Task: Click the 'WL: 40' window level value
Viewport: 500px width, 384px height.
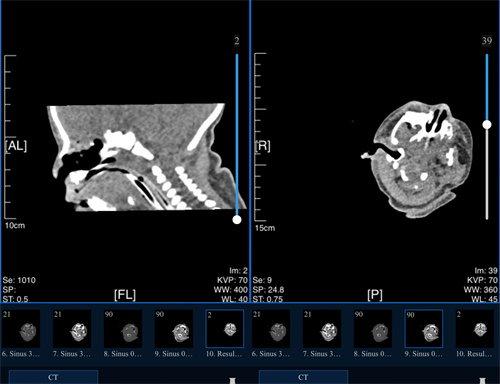Action: pyautogui.click(x=235, y=299)
